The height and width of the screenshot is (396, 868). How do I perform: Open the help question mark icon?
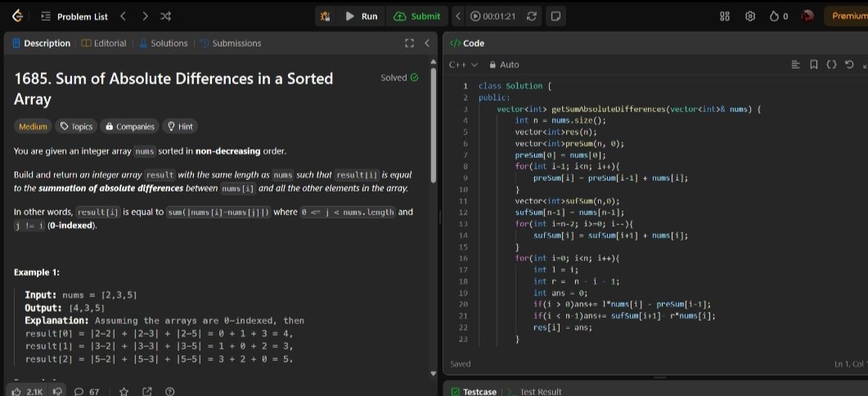(x=170, y=392)
